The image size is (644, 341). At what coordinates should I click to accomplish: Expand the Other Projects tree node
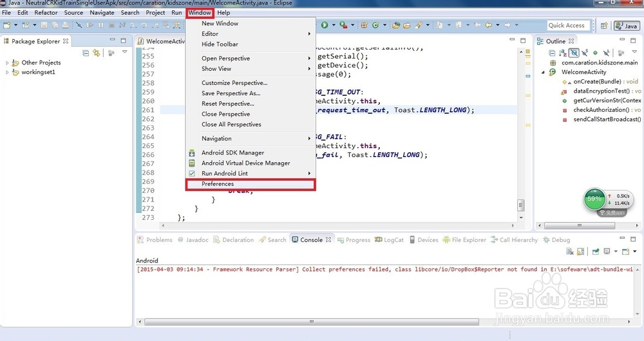(7, 63)
